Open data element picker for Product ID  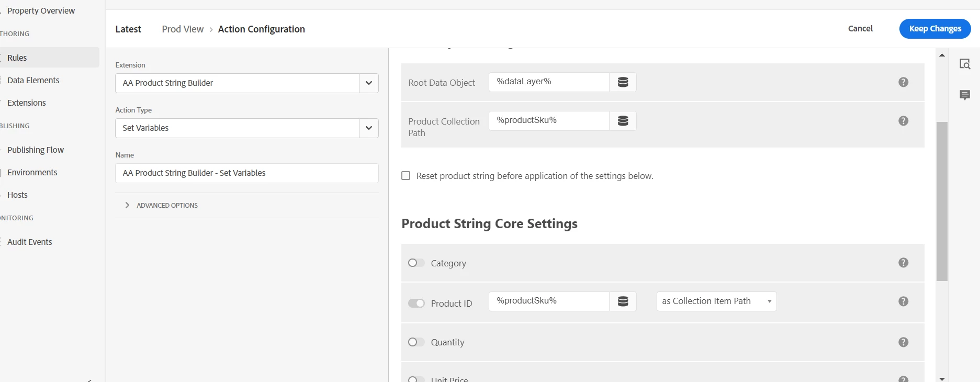click(623, 301)
